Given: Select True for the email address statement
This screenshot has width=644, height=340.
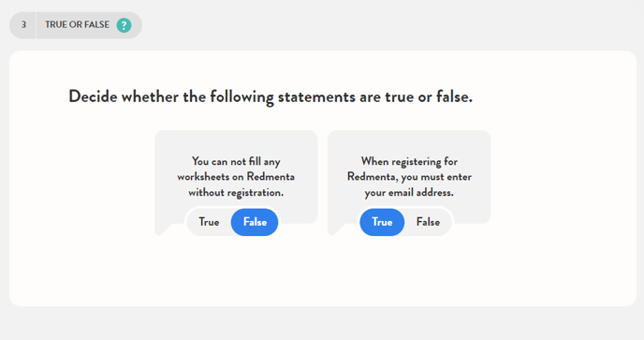Looking at the screenshot, I should [x=382, y=222].
